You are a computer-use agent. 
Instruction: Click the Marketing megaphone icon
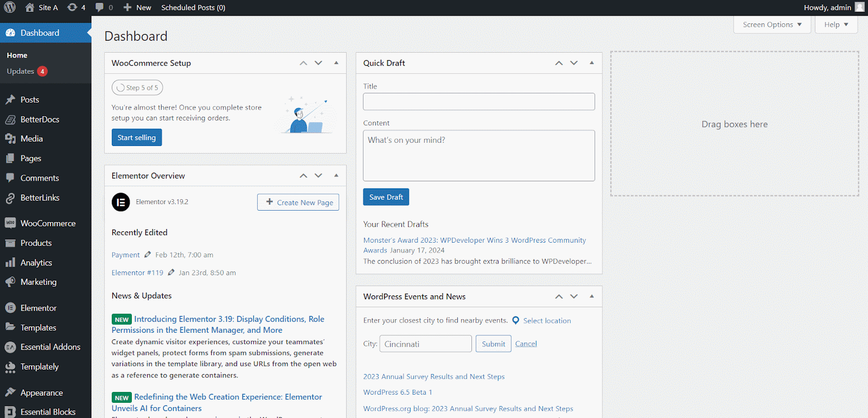pyautogui.click(x=10, y=282)
